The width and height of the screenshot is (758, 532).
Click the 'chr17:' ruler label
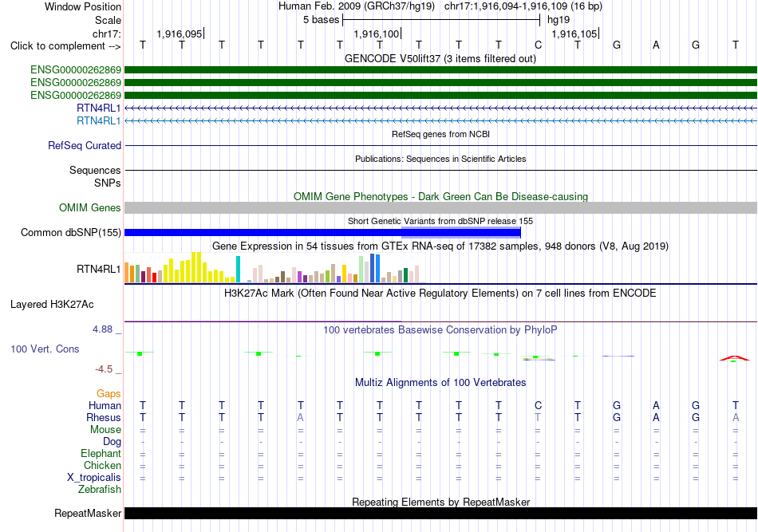(x=106, y=33)
